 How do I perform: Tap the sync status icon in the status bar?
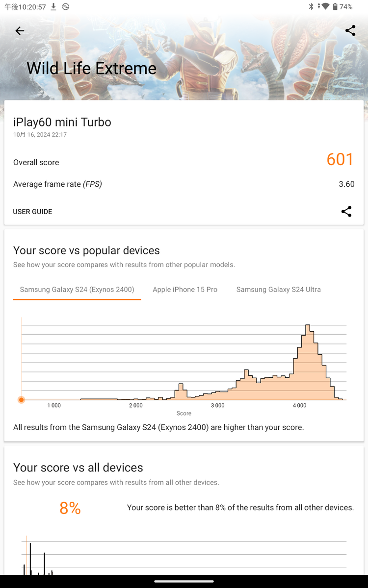click(66, 7)
